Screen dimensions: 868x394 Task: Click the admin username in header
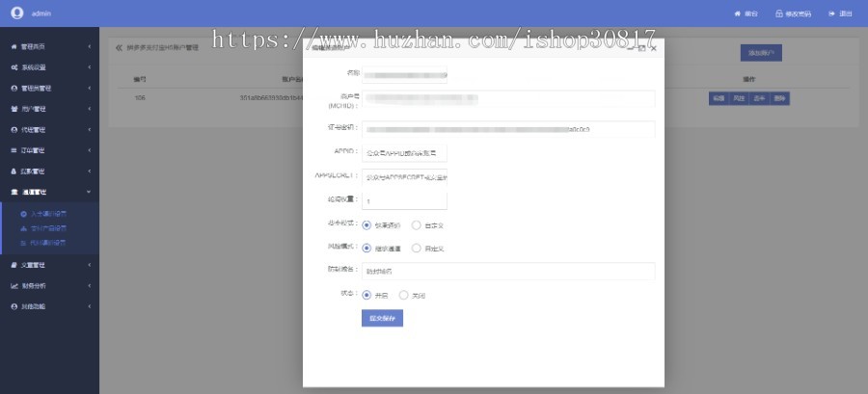(x=41, y=13)
